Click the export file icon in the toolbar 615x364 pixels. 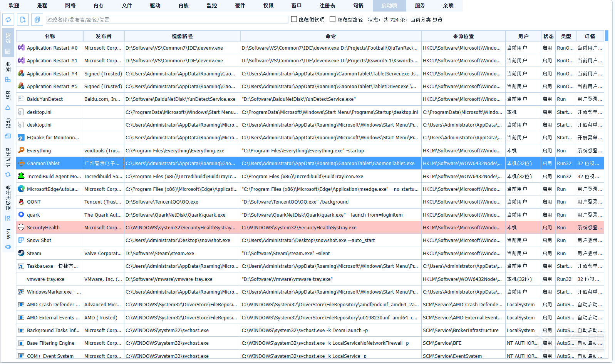(x=23, y=20)
